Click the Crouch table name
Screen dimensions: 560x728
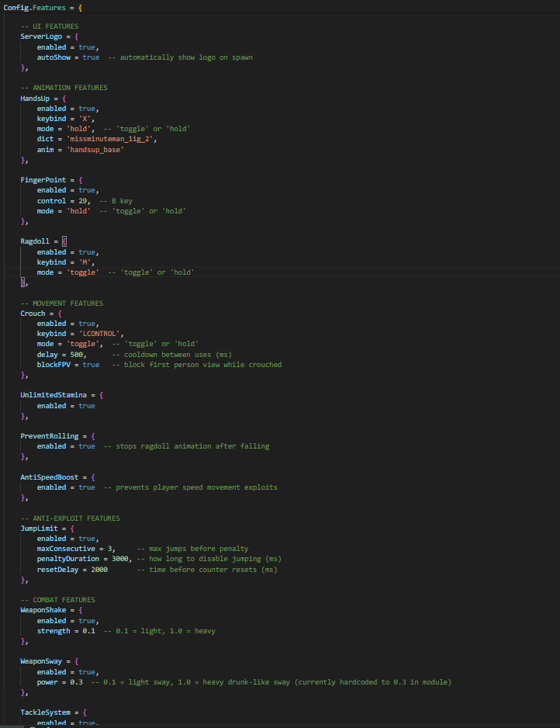pos(33,314)
